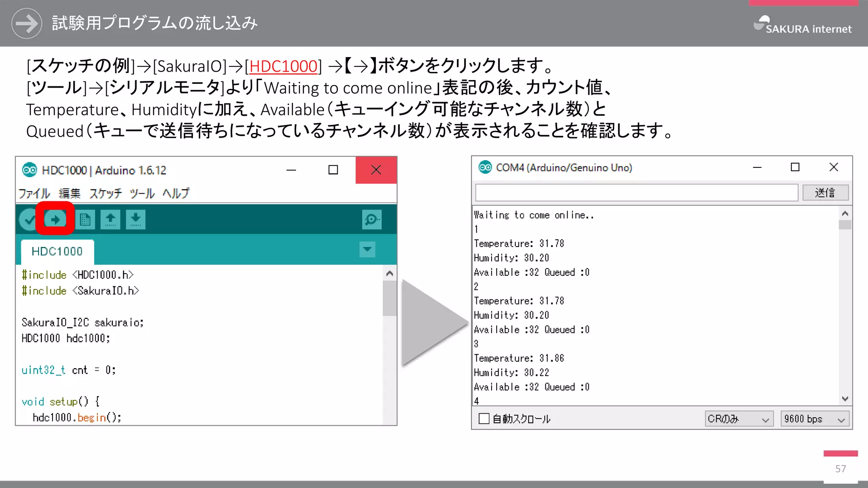
Task: Click the Verify checkmark button in Arduino toolbar
Action: pos(29,219)
